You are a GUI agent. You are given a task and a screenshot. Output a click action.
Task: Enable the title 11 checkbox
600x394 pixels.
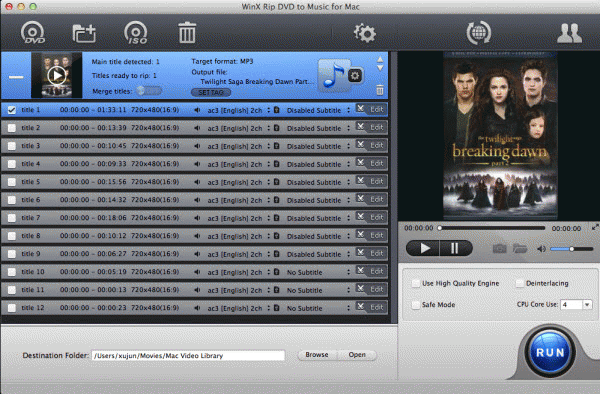tap(12, 290)
